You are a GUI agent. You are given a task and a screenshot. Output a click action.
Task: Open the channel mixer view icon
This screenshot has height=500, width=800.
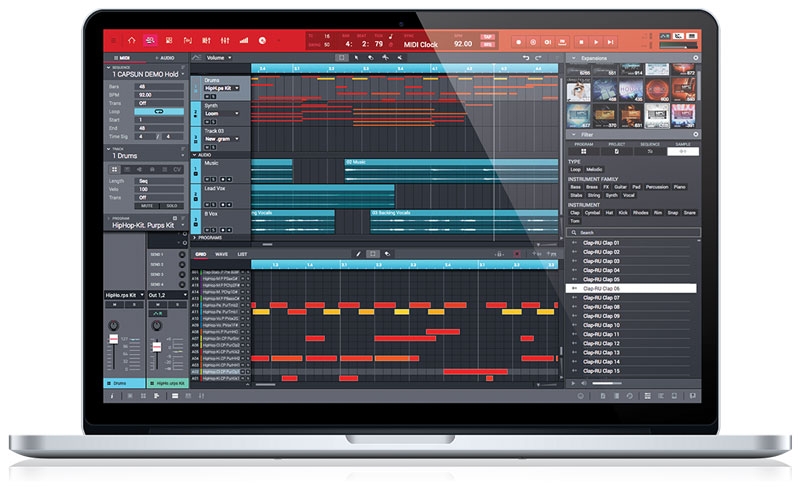pos(224,40)
